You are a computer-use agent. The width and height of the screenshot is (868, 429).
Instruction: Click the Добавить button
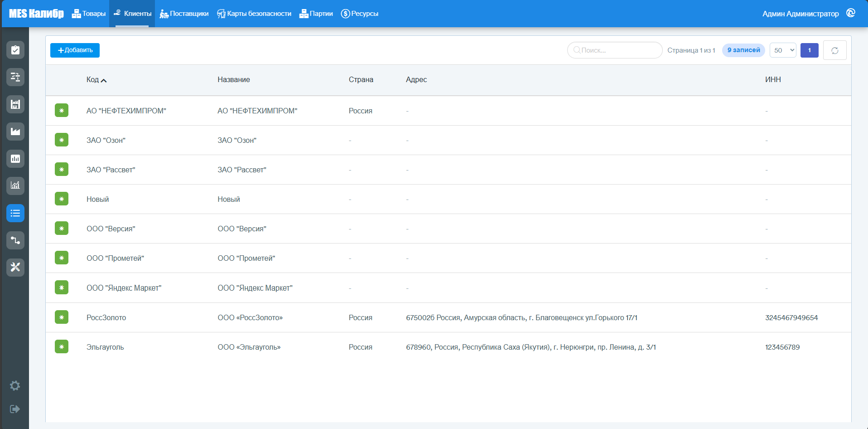pyautogui.click(x=75, y=50)
